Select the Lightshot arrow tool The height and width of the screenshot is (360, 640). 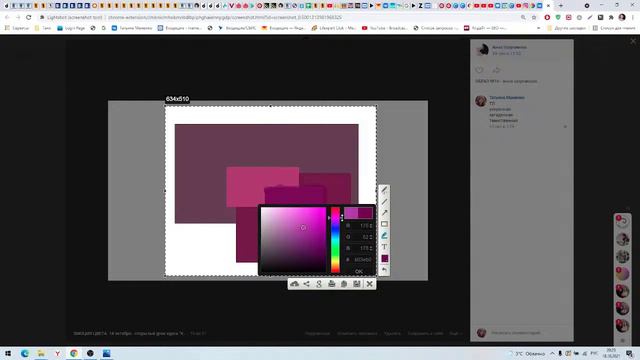coord(384,213)
